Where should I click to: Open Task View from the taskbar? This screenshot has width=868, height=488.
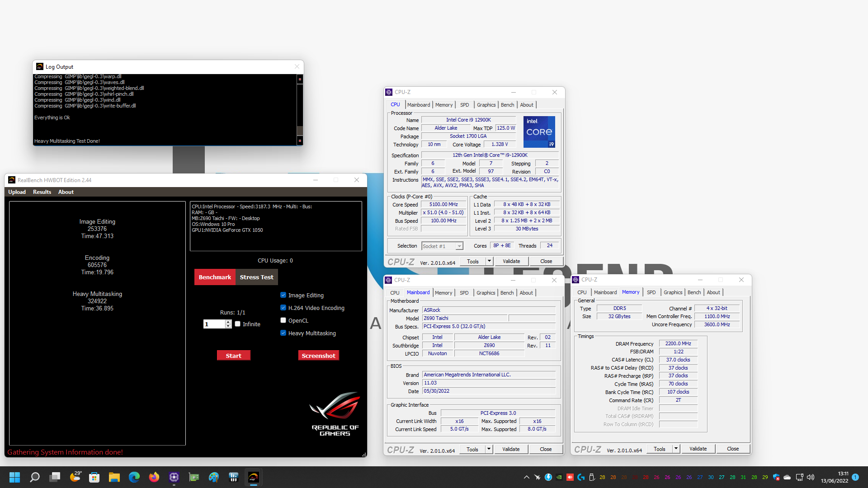tap(55, 477)
